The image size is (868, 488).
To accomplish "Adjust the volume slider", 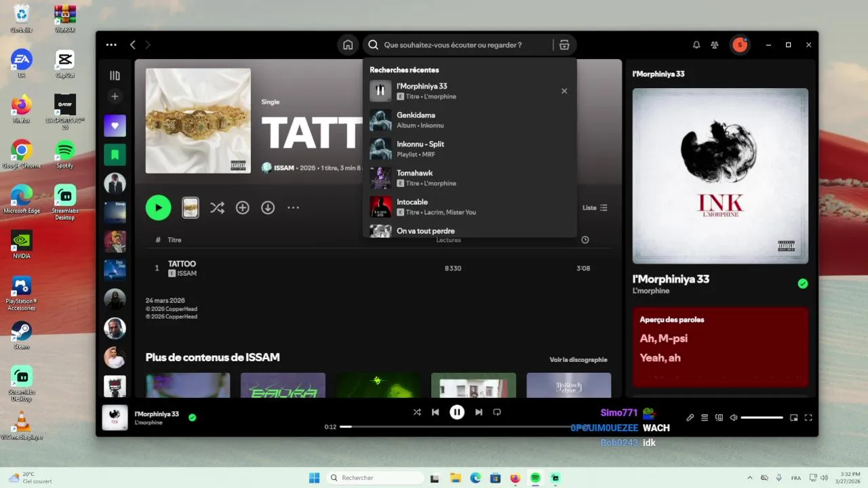I will pyautogui.click(x=762, y=418).
